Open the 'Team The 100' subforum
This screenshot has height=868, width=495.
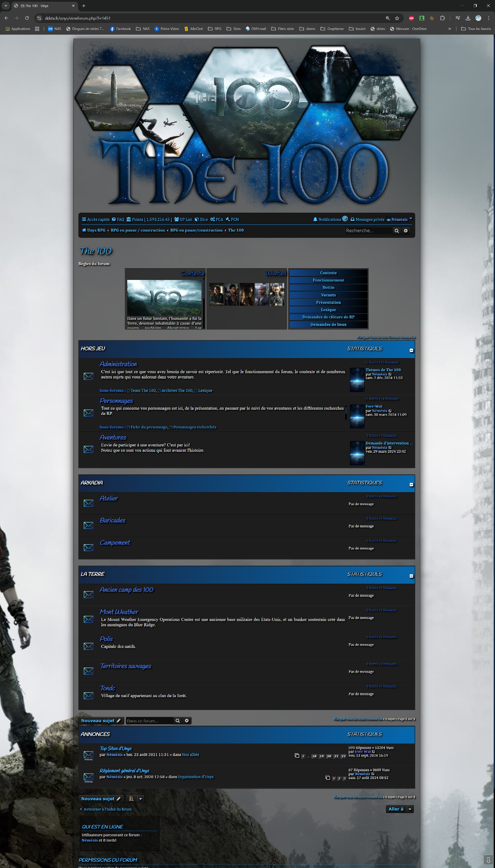pyautogui.click(x=143, y=391)
